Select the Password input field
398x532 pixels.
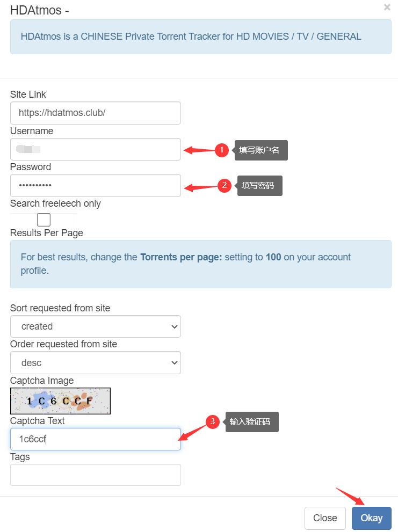coord(96,186)
